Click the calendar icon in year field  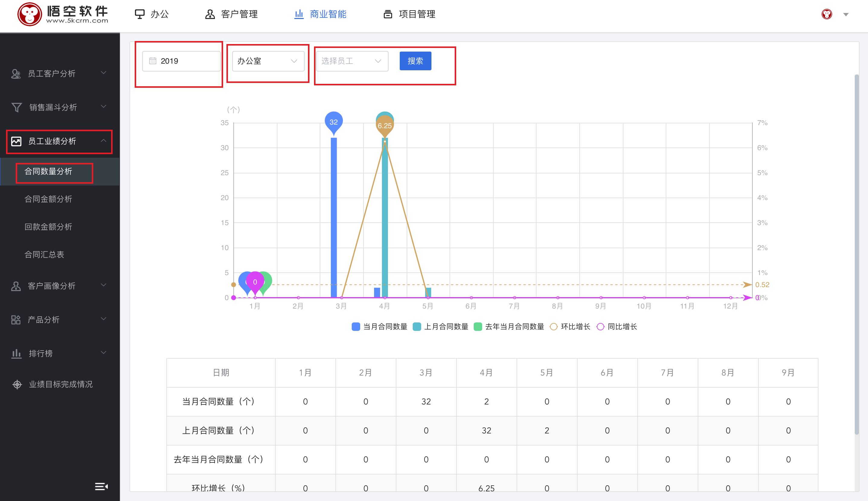click(152, 61)
